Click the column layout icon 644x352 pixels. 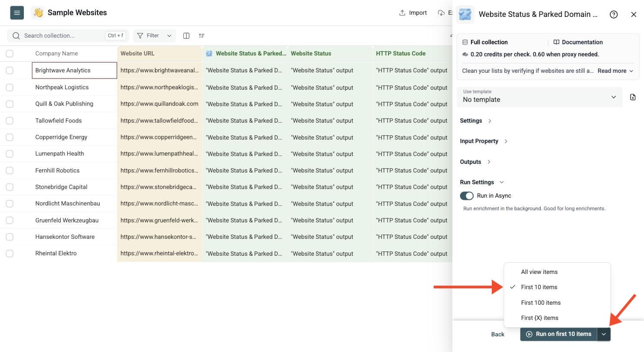pos(186,36)
